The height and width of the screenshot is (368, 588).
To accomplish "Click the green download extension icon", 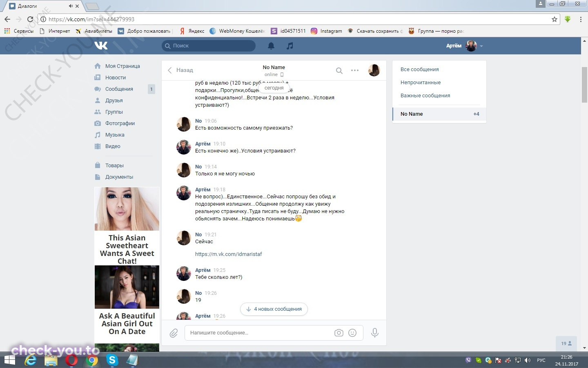I will click(x=568, y=19).
